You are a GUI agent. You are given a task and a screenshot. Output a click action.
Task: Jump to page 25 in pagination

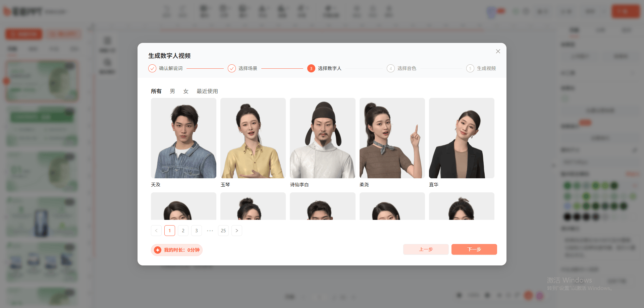(x=223, y=231)
